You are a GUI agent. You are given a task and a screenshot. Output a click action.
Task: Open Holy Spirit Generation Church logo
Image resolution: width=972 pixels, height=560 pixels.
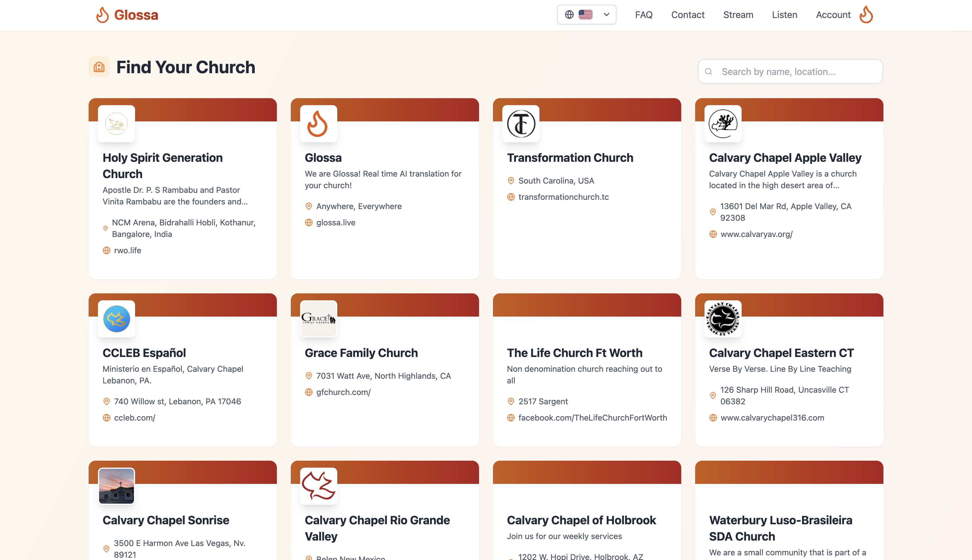pos(116,124)
